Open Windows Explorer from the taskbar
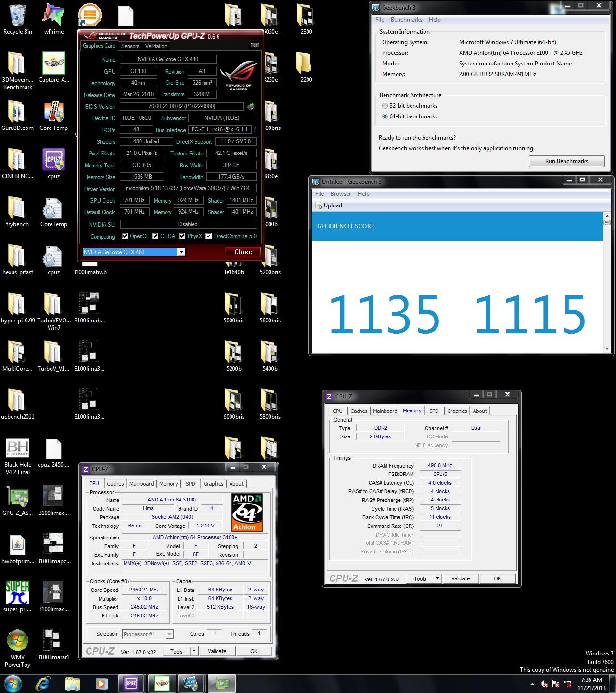The height and width of the screenshot is (693, 616). coord(72,683)
